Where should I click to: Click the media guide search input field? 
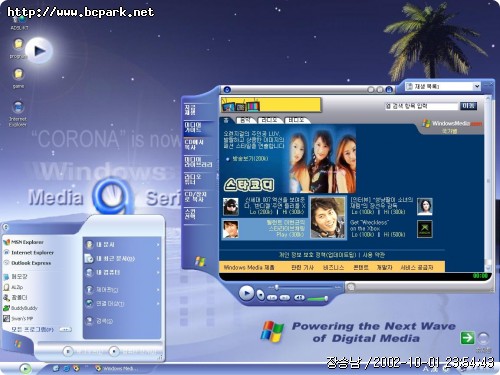click(x=421, y=106)
